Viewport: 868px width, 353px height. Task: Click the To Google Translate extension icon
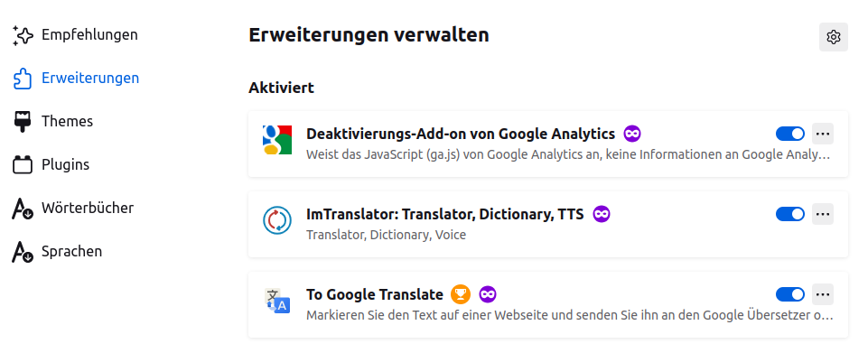(277, 301)
